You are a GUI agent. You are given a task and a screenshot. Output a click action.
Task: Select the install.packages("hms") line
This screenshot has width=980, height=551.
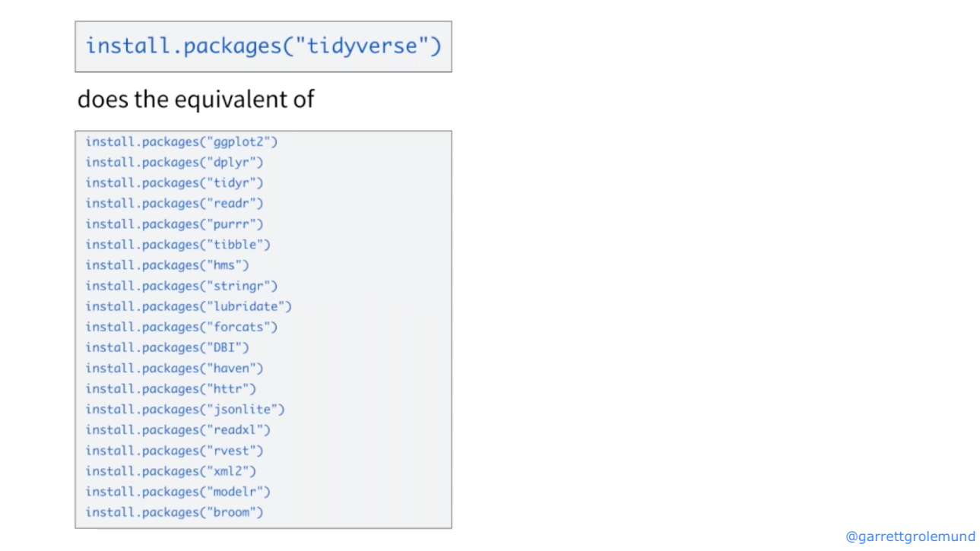[167, 265]
